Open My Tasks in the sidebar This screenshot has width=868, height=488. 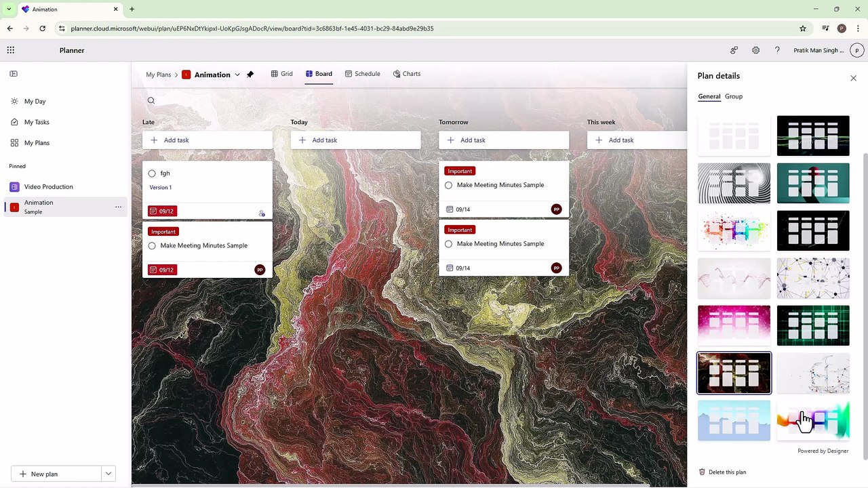pos(37,122)
